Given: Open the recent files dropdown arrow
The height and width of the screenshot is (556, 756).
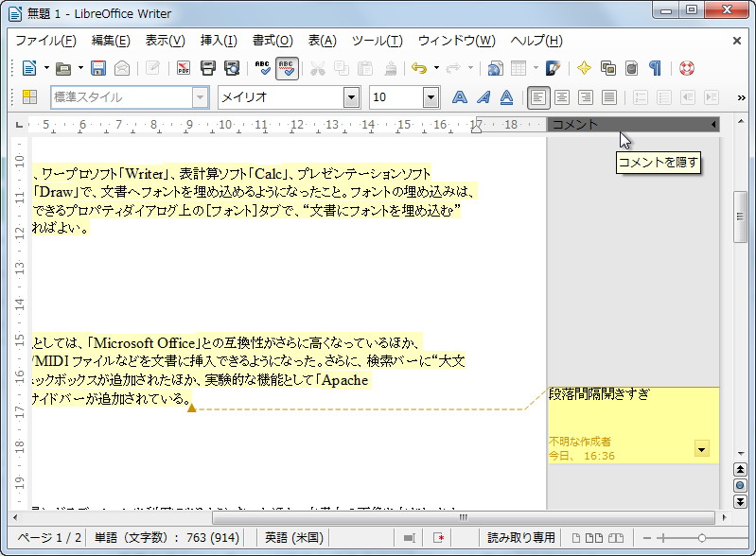Looking at the screenshot, I should (x=80, y=68).
